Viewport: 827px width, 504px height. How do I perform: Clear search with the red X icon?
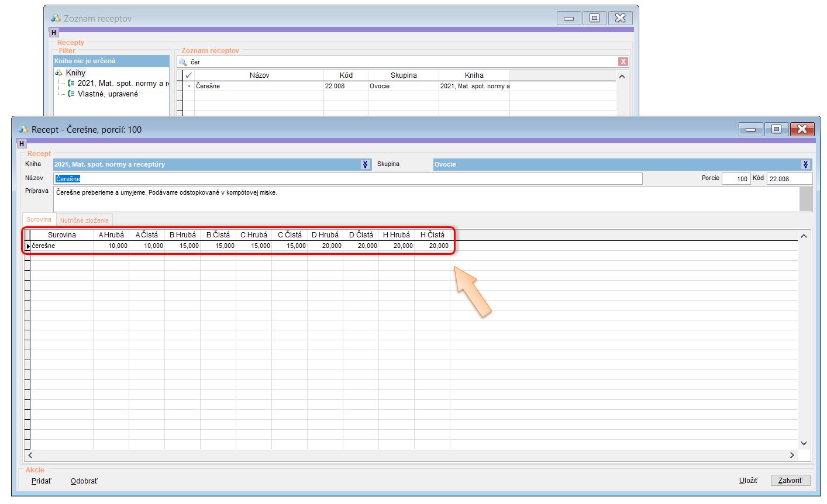click(623, 62)
